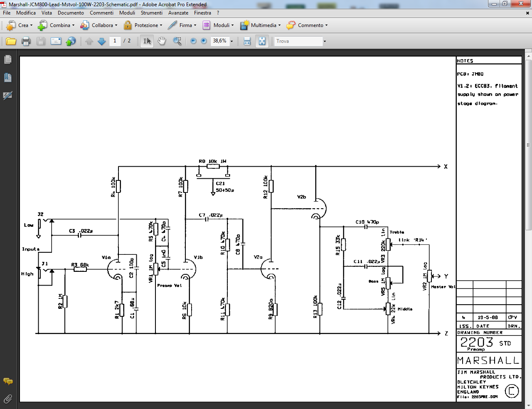Click the 'Master Vol' label in schematic

click(x=443, y=287)
